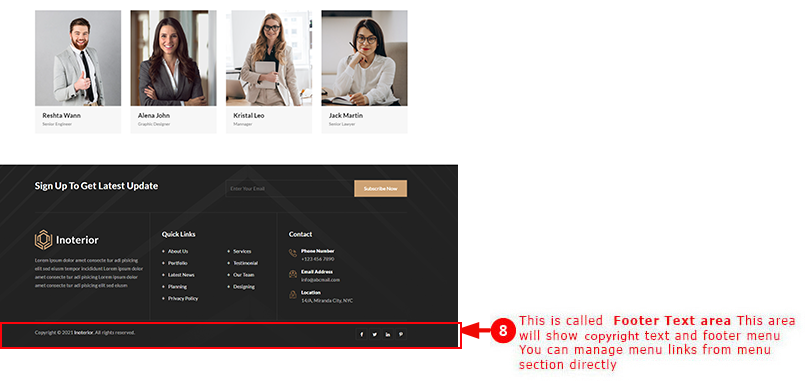Click the location pin icon
This screenshot has height=390, width=812.
click(x=293, y=295)
